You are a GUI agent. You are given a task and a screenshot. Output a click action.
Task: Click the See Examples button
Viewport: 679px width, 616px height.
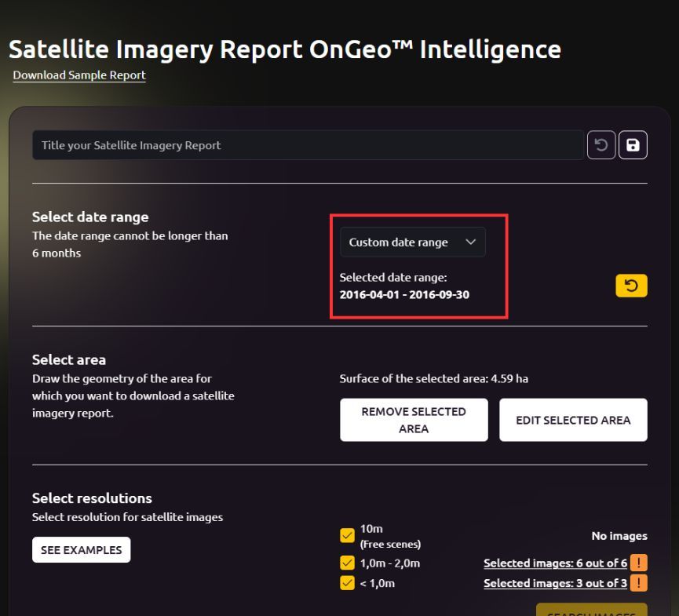[x=81, y=550]
